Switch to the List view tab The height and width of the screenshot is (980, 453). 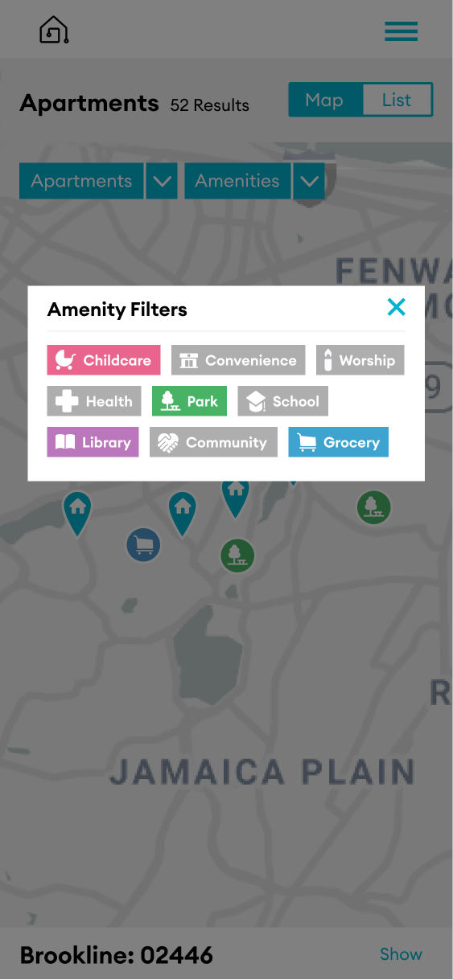click(397, 100)
